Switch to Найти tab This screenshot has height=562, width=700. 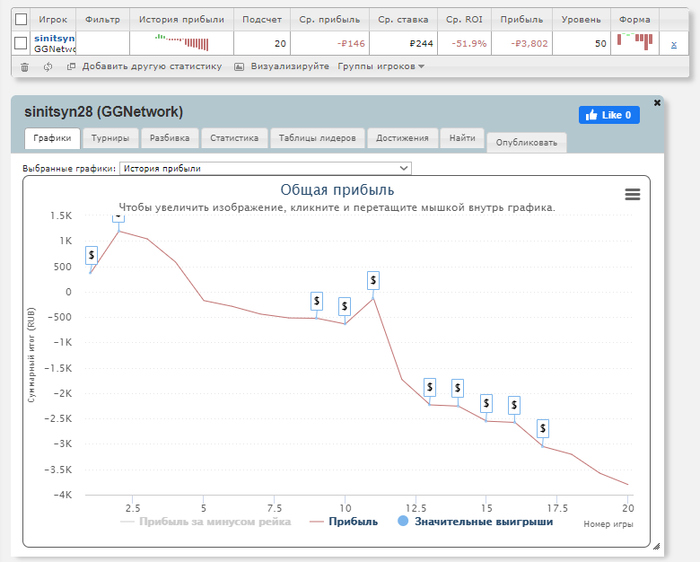tap(462, 138)
